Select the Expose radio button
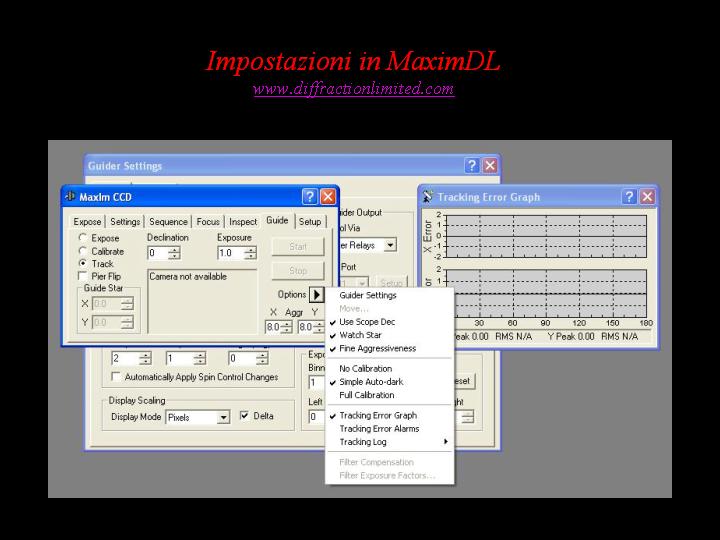This screenshot has width=720, height=540. (83, 238)
